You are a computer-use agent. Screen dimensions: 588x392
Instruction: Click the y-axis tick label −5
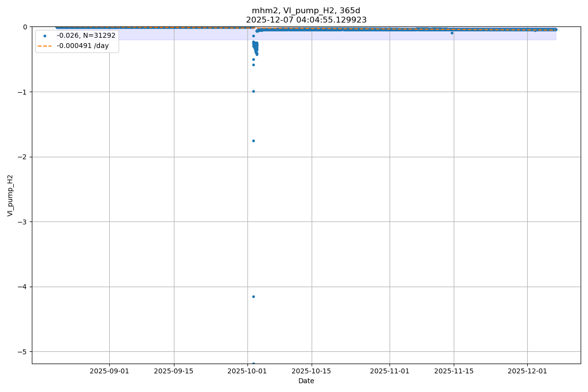[x=23, y=352]
